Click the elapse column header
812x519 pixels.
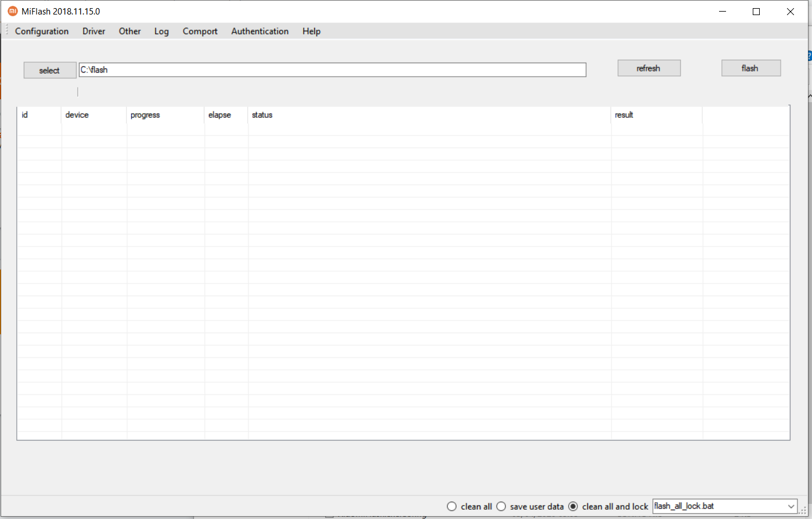point(226,115)
